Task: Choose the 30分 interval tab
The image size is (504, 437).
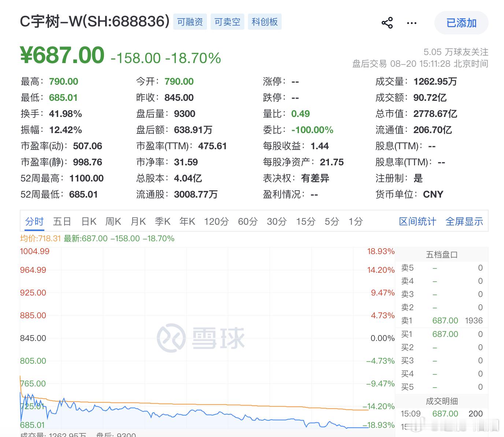Action: coord(277,221)
